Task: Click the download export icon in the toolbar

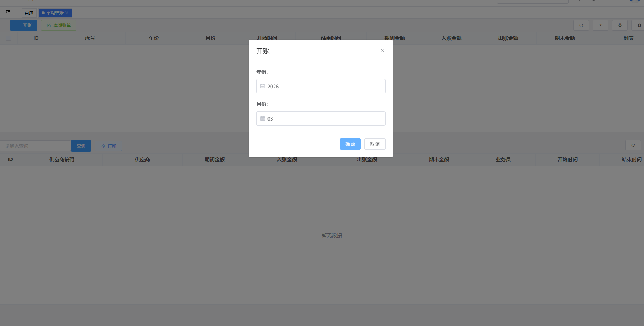Action: click(x=600, y=25)
